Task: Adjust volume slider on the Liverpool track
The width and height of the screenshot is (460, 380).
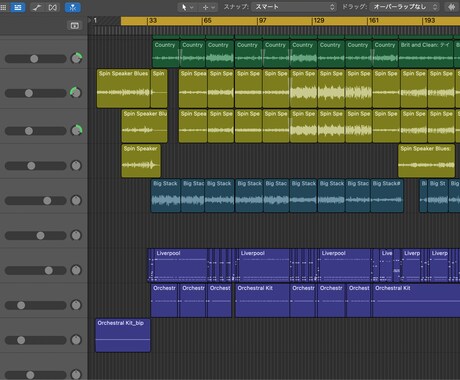Action: (35, 270)
